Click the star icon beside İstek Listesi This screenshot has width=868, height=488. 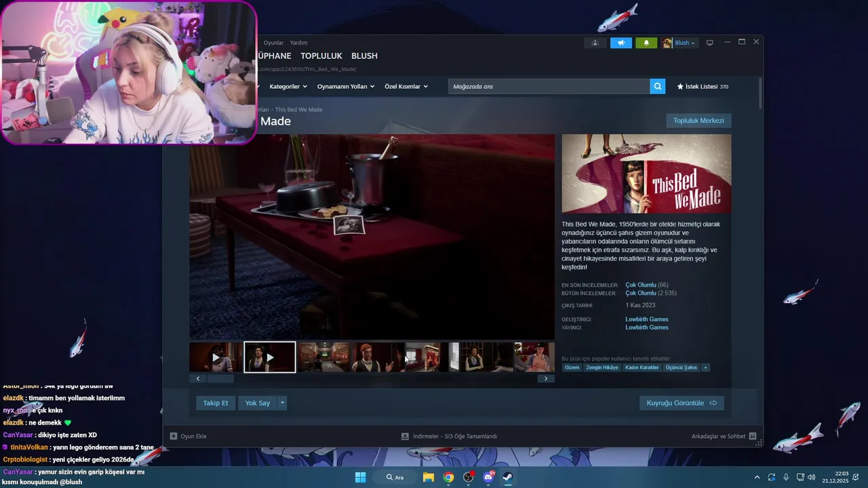(680, 87)
